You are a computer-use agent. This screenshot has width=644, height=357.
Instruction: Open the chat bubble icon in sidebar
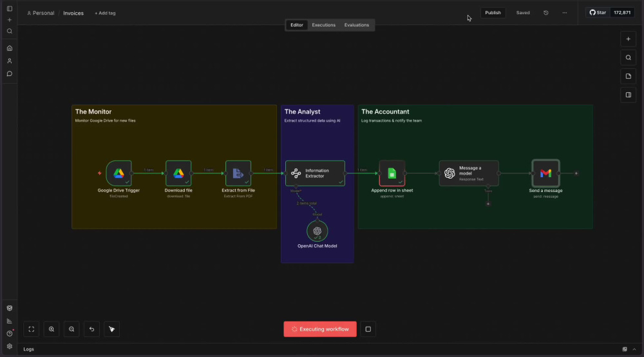click(10, 74)
